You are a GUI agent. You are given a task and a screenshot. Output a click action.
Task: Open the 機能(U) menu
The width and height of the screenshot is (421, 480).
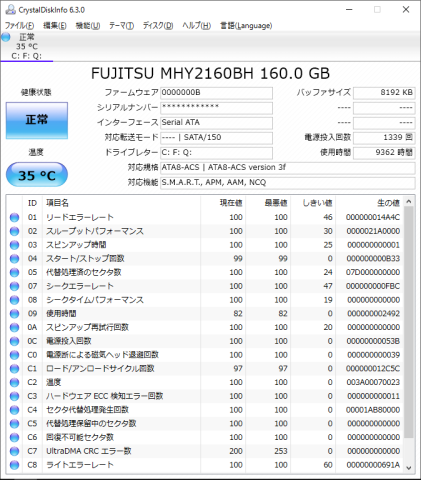pyautogui.click(x=88, y=26)
